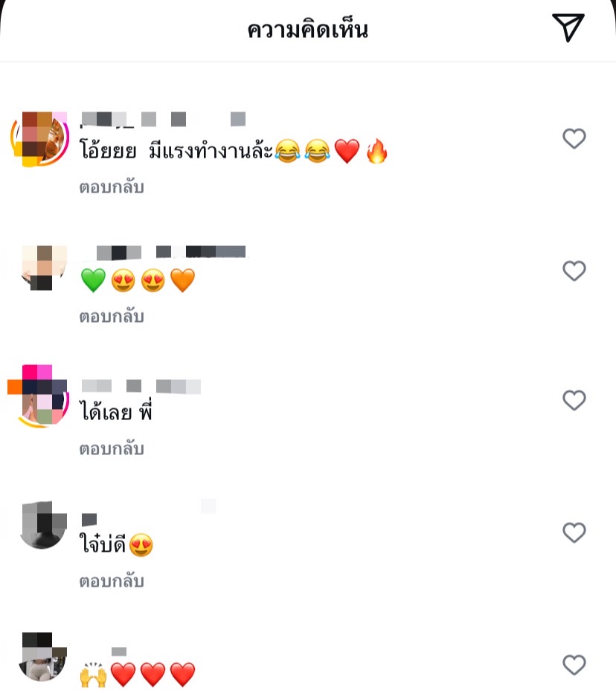Tap the "ความคิดเห็น" header title
The height and width of the screenshot is (693, 616).
(308, 30)
